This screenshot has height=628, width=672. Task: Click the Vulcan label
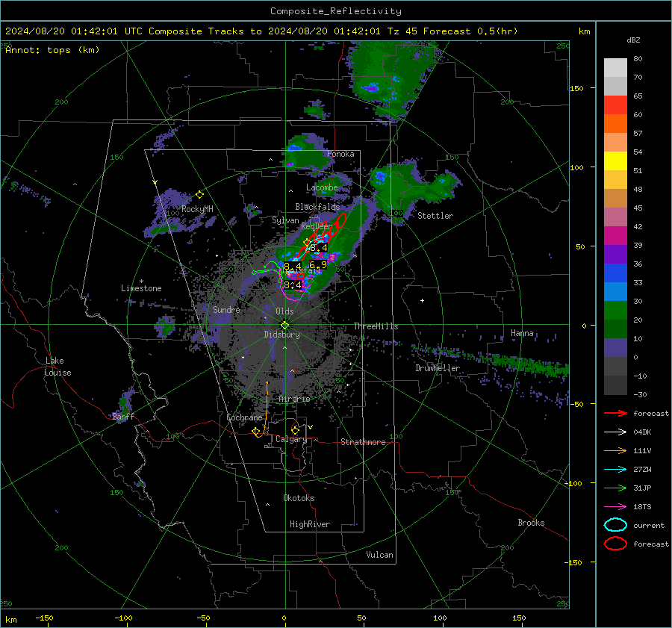click(379, 555)
